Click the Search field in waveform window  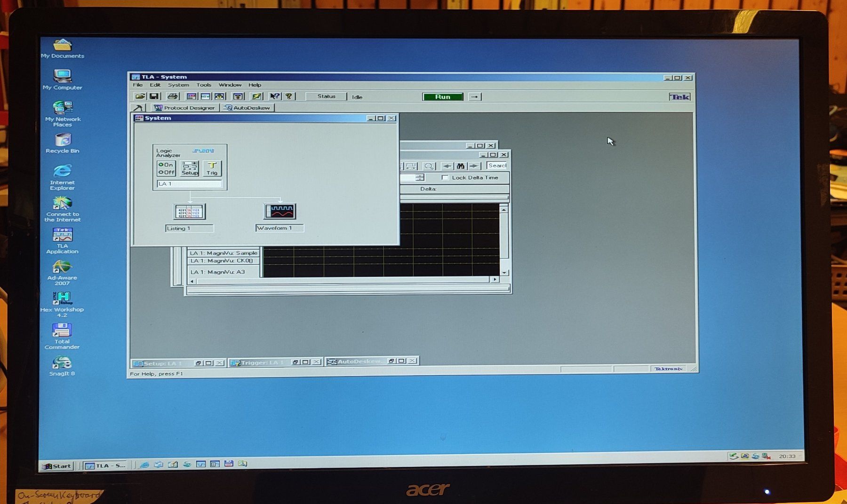[x=497, y=165]
